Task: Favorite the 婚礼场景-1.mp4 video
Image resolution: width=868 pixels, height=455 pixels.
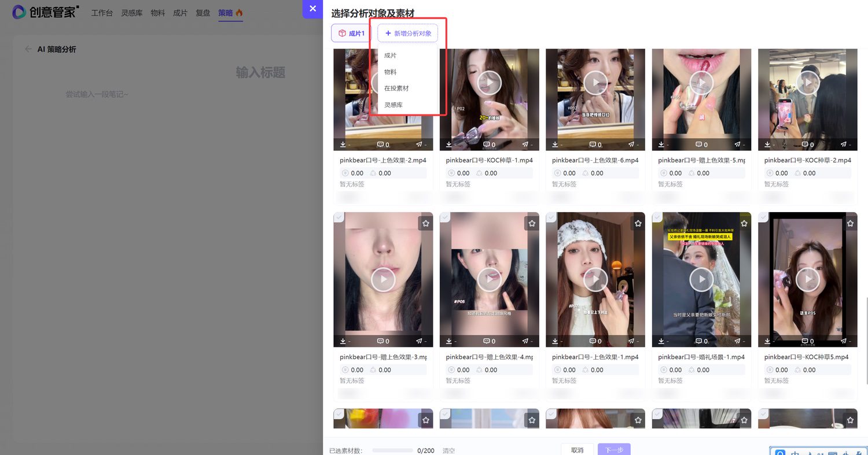Action: point(744,223)
